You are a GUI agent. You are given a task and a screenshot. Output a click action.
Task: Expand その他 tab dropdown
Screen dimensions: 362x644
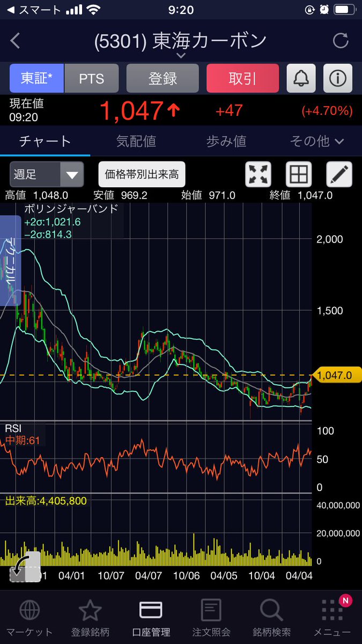[x=317, y=141]
